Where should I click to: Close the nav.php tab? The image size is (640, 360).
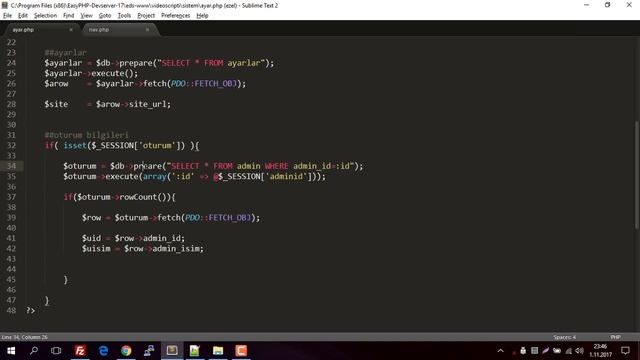click(147, 30)
